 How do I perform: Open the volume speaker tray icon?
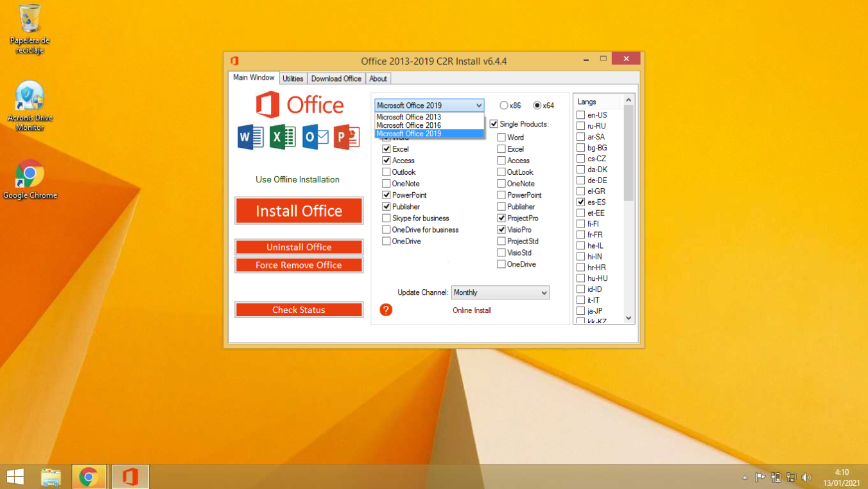pos(807,477)
